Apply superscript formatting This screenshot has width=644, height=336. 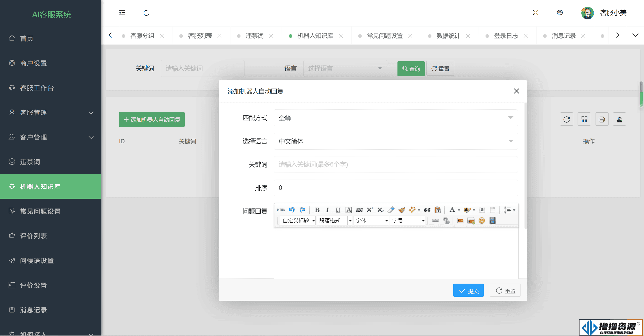[x=370, y=210]
